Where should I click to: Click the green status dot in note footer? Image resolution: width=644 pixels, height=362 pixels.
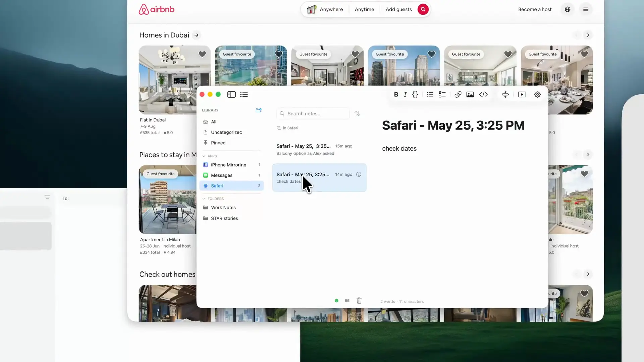coord(336,301)
